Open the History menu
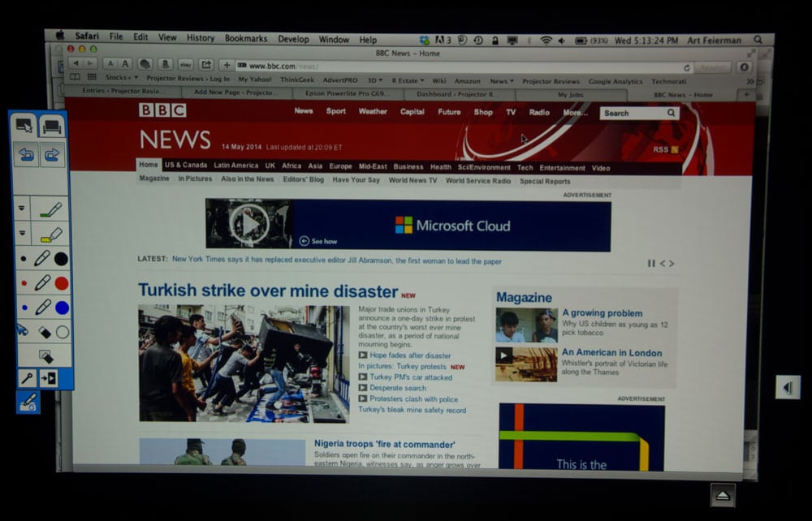 (201, 38)
